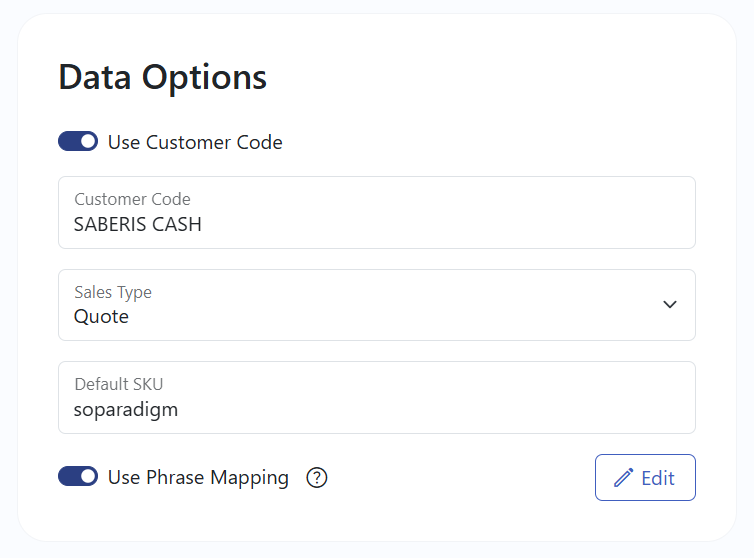Open the Sales Type dropdown
Screen dimensions: 754x558
[376, 305]
